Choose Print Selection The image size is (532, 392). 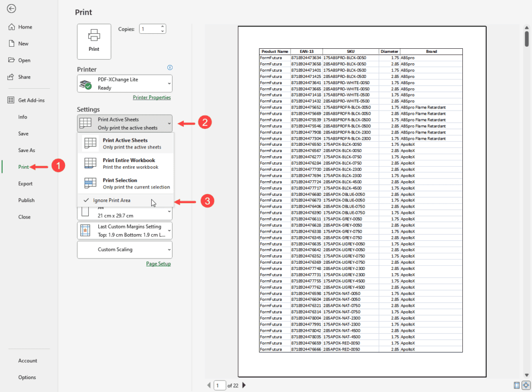[x=125, y=183]
